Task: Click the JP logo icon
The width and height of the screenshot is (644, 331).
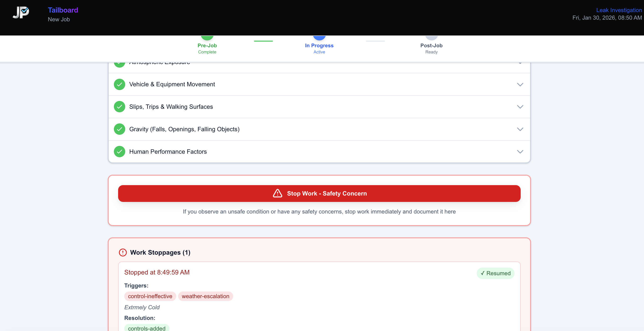Action: (21, 13)
